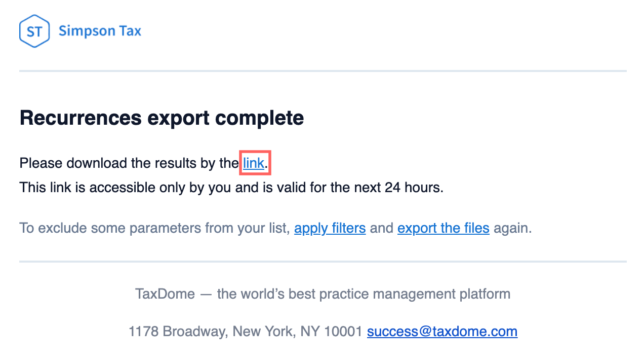Click the "TaxDome" name in the footer
644x363 pixels.
[165, 294]
